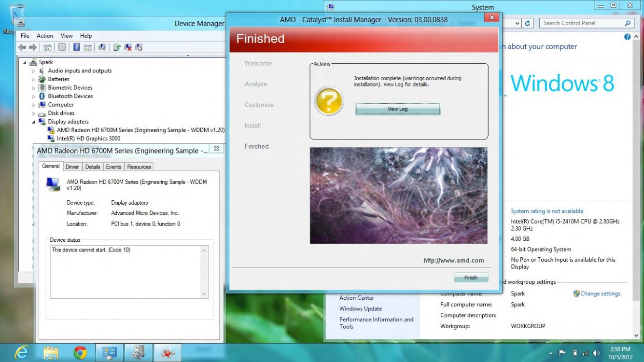Switch to Resources tab in properties dialog
Viewport: 644px width, 362px height.
pos(139,167)
